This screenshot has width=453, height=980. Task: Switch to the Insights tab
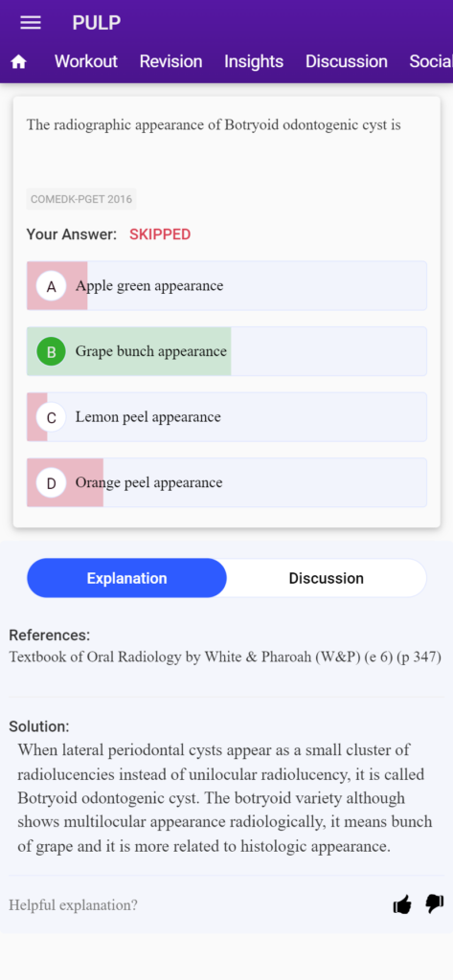pos(254,61)
